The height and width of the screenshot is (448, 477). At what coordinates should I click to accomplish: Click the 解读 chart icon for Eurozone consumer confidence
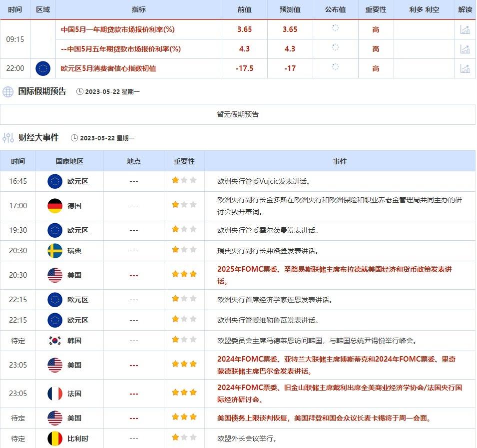tap(465, 68)
